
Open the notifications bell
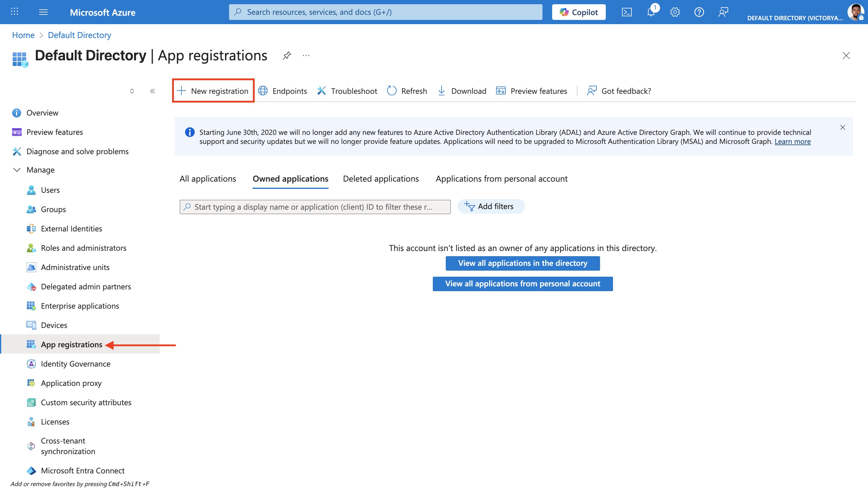click(x=651, y=12)
